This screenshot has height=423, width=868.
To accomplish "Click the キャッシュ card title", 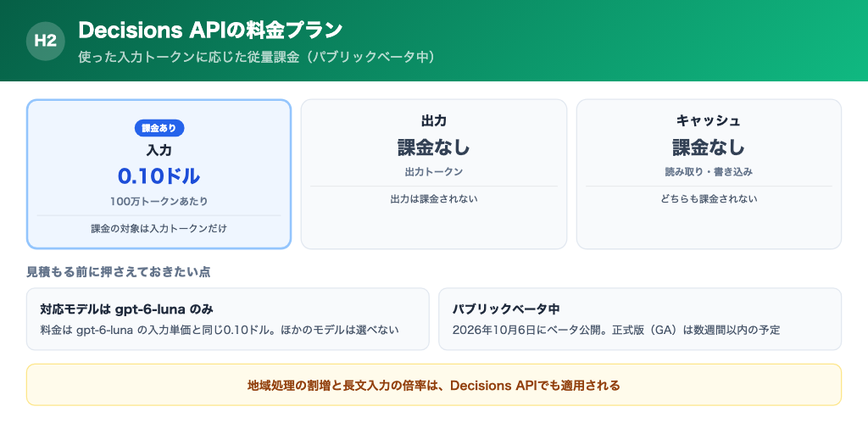I will click(x=709, y=120).
